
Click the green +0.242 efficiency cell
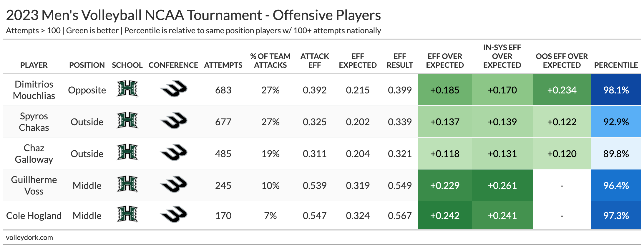[x=445, y=215]
